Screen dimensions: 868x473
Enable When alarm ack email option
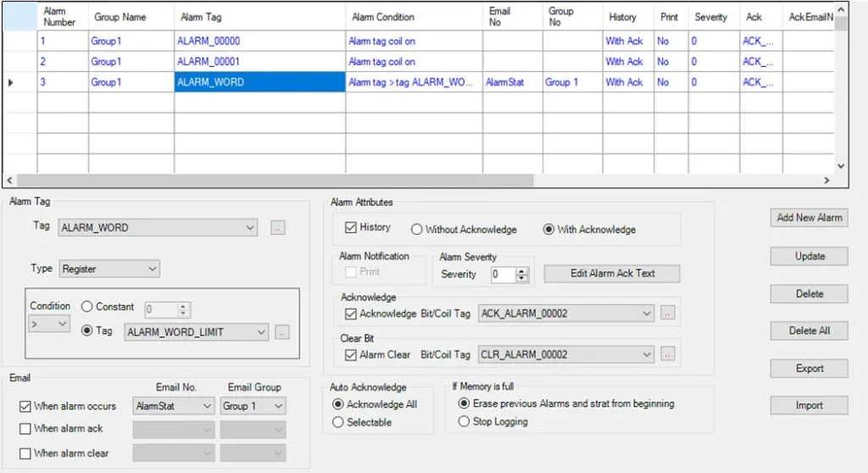click(x=25, y=429)
